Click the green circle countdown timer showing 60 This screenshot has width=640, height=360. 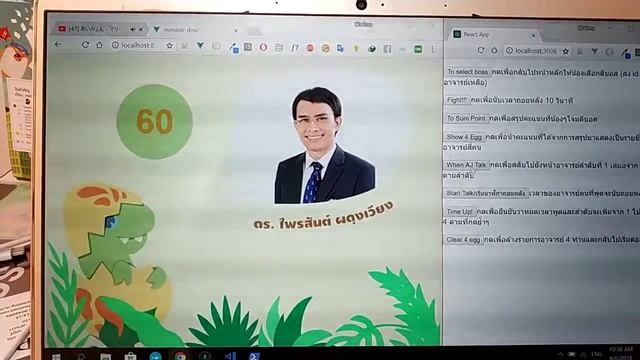click(x=154, y=122)
